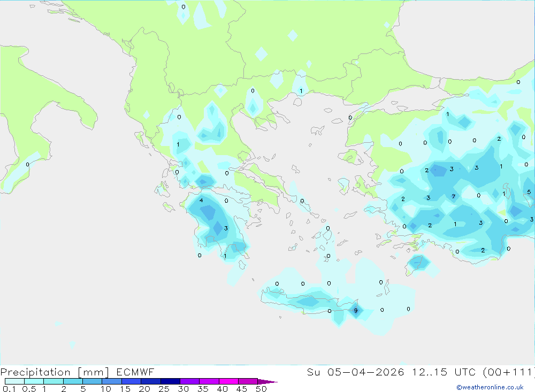Image resolution: width=535 pixels, height=392 pixels.
Task: Click the purple arrow above 50 mm
Action: 267,382
